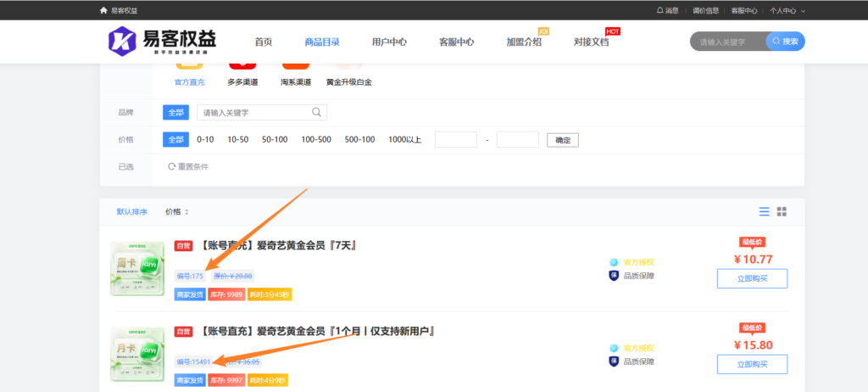The image size is (868, 392).
Task: Click the 耗时:3分45秒 tag
Action: (x=269, y=295)
